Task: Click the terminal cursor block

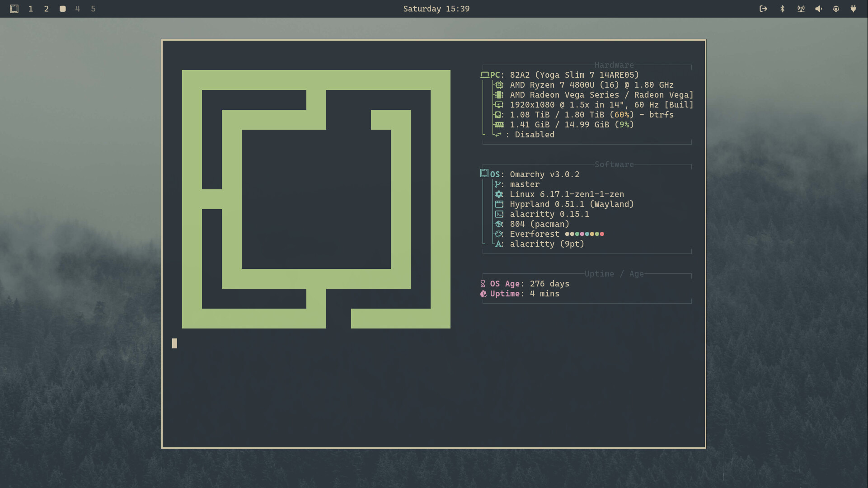Action: pyautogui.click(x=174, y=343)
